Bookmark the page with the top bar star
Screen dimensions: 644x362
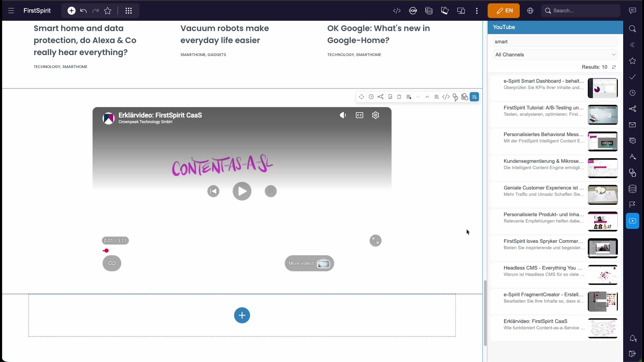coord(108,11)
